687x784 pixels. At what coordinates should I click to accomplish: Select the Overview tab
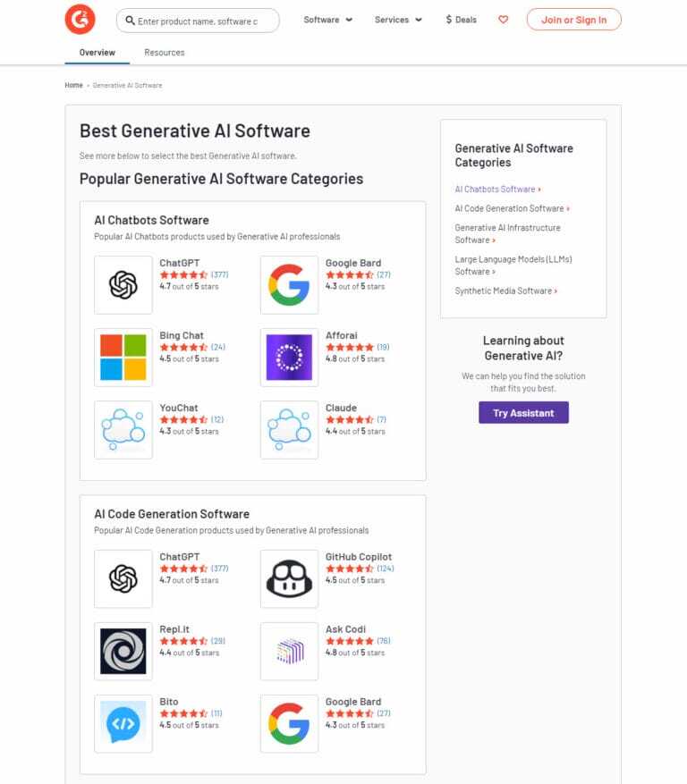pyautogui.click(x=97, y=53)
